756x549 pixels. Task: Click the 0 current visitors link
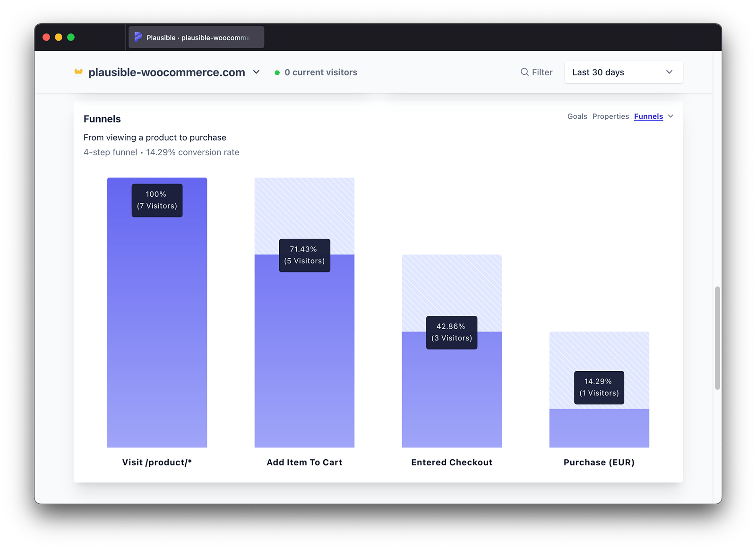click(321, 72)
